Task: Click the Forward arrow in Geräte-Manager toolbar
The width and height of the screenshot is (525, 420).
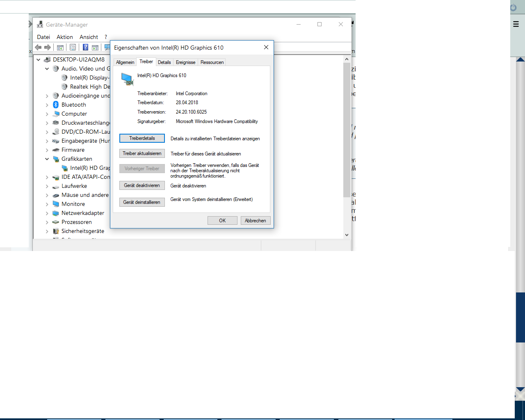Action: [x=48, y=47]
